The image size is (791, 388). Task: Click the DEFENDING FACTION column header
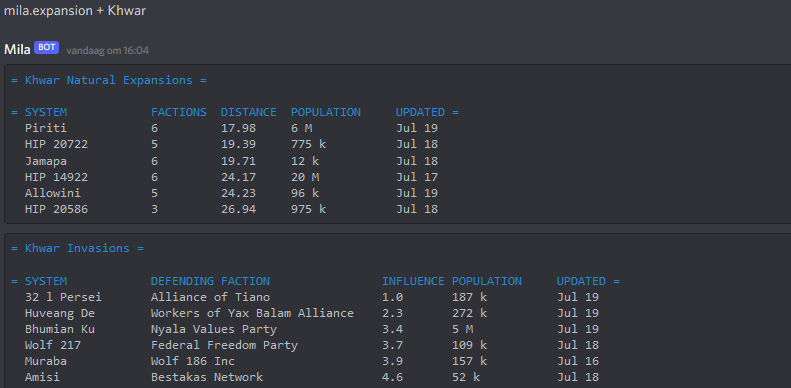(210, 281)
